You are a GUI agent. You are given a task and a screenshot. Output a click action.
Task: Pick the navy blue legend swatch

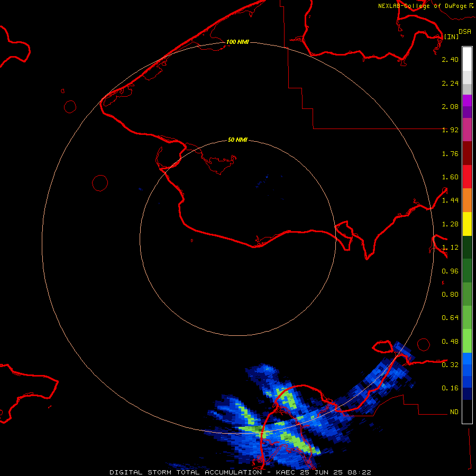[x=467, y=394]
